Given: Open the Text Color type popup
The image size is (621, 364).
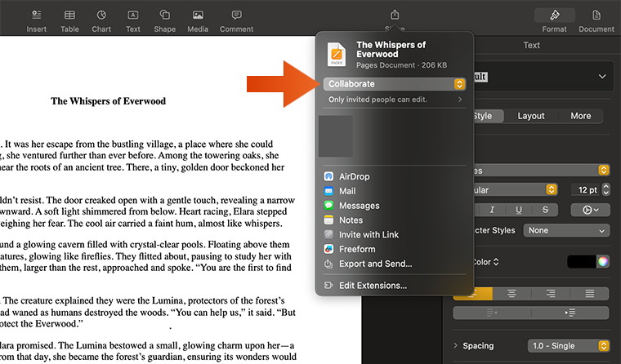Looking at the screenshot, I should pos(485,262).
